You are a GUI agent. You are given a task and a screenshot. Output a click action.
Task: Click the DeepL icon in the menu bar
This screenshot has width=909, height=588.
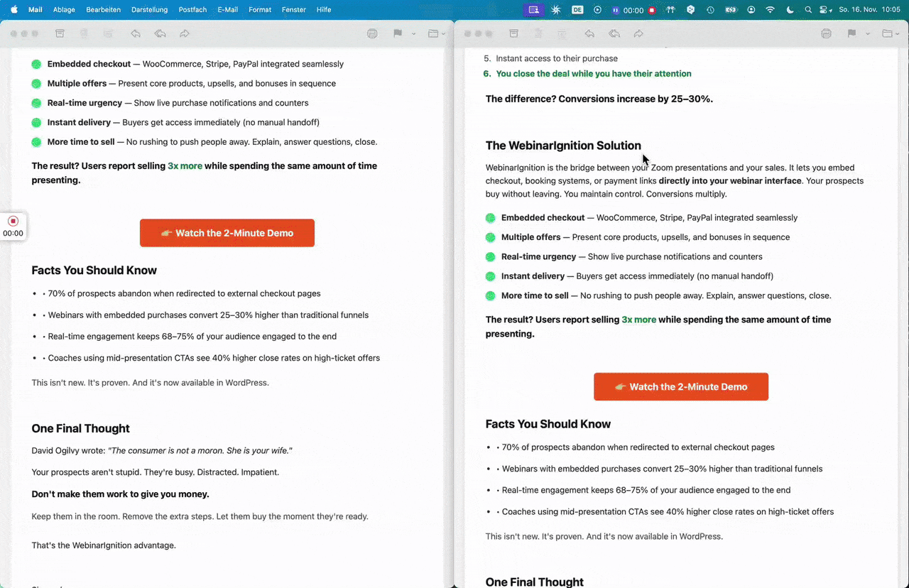pos(577,10)
